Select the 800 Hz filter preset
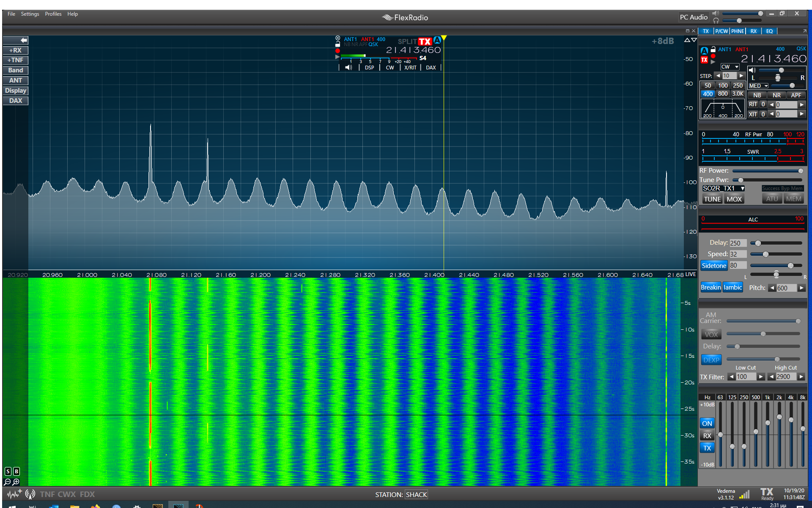The width and height of the screenshot is (812, 508). [723, 94]
